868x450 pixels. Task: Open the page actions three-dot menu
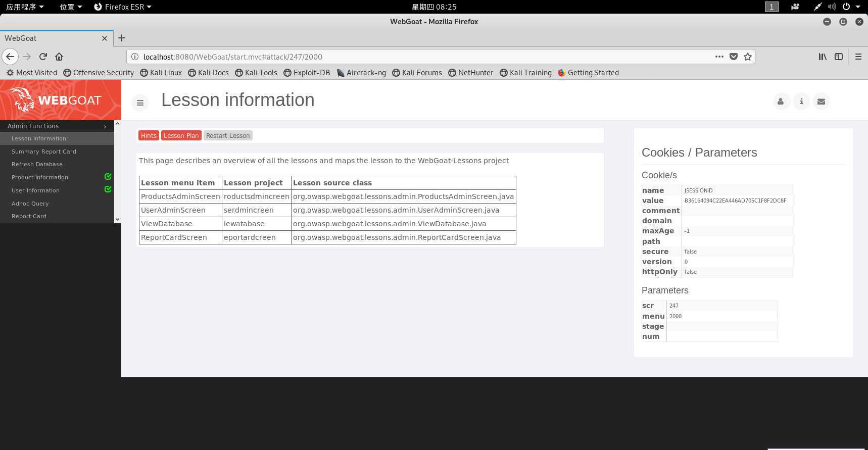point(719,57)
